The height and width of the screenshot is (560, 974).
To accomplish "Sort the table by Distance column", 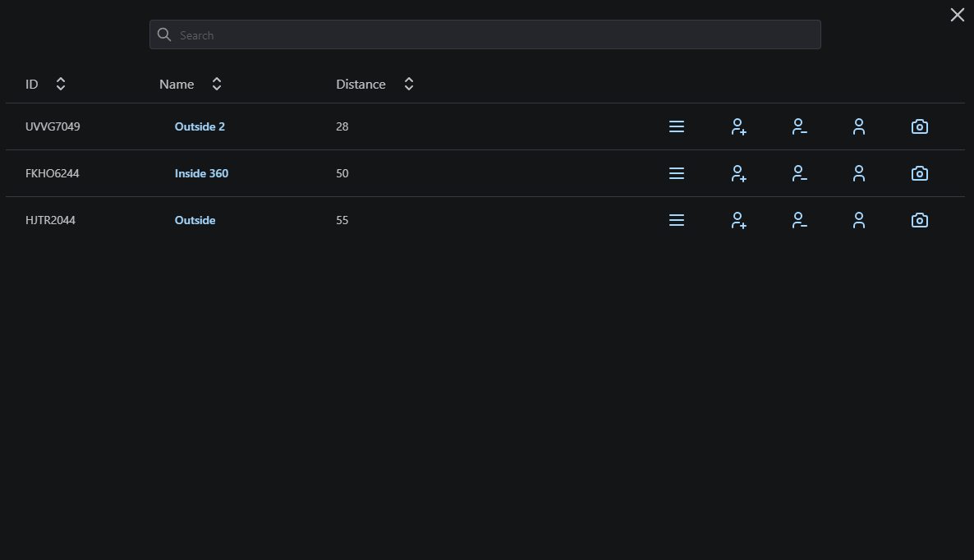I will click(x=409, y=84).
